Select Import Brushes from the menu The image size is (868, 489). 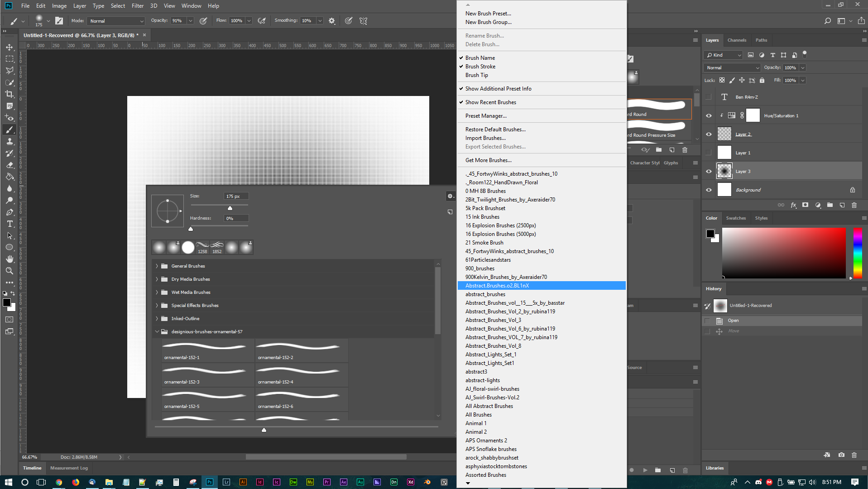click(x=485, y=138)
